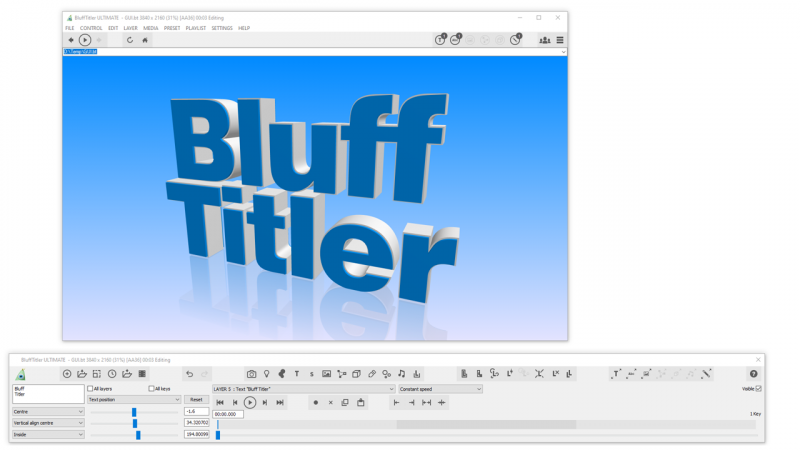Click the Bluff Titler text edit box
Screen dimensions: 800x450
(48, 394)
